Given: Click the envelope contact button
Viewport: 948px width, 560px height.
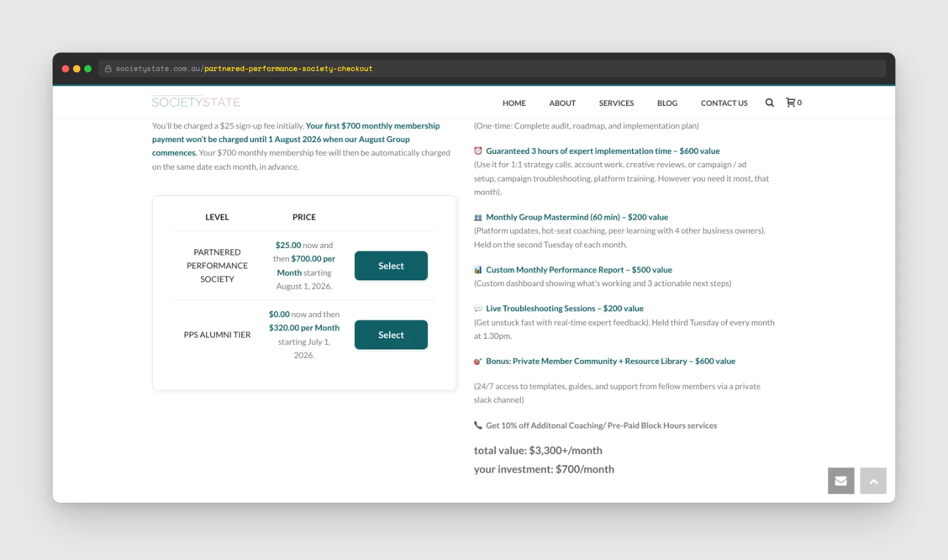Looking at the screenshot, I should [841, 481].
